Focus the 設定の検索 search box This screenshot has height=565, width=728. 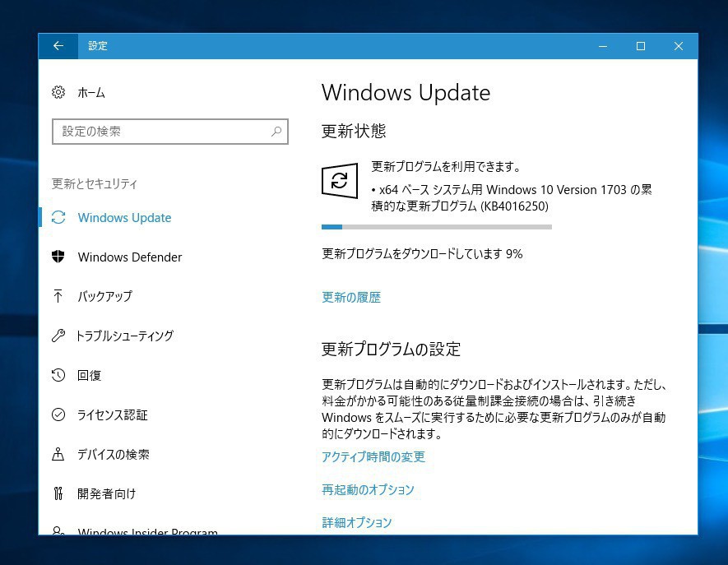pyautogui.click(x=170, y=132)
